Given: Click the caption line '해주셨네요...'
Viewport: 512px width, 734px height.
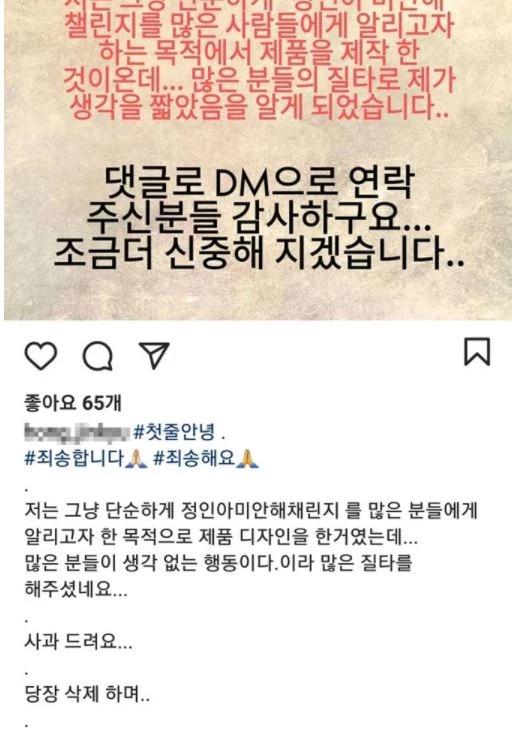Looking at the screenshot, I should pyautogui.click(x=76, y=589).
